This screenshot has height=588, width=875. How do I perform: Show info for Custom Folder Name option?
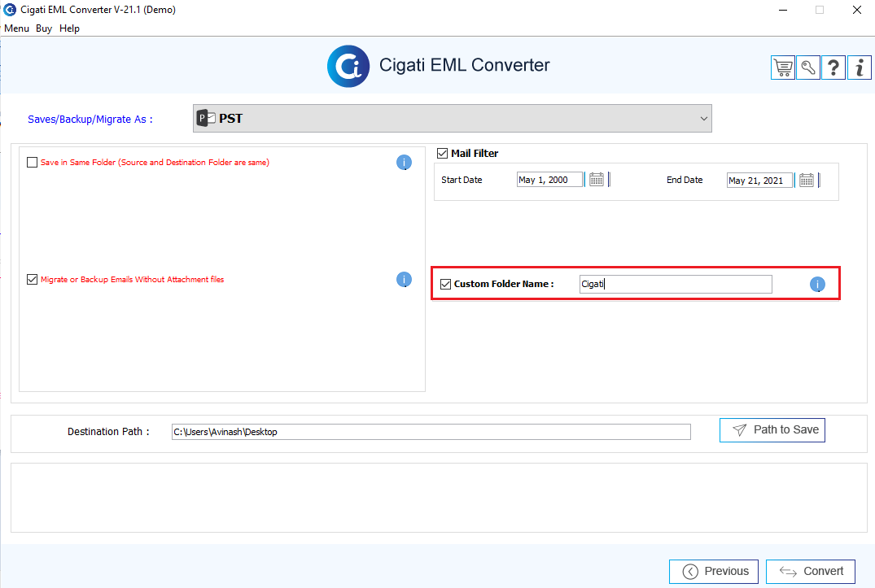pyautogui.click(x=817, y=285)
